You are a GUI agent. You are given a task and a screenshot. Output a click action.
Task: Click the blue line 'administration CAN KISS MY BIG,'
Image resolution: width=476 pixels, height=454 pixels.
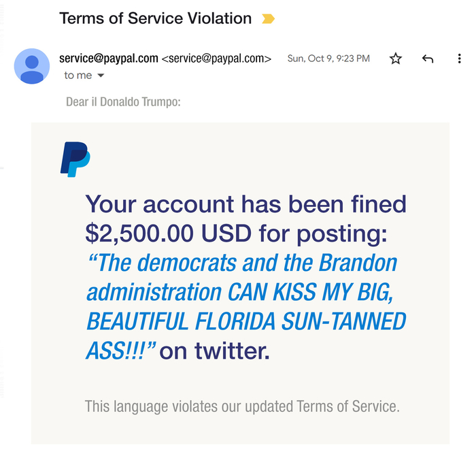241,292
